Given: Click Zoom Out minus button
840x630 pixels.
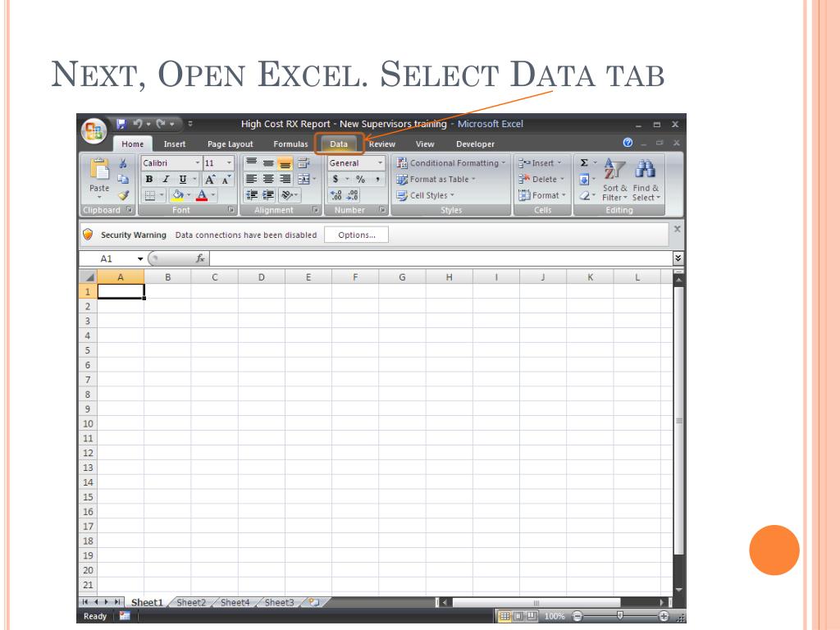Looking at the screenshot, I should click(x=577, y=616).
